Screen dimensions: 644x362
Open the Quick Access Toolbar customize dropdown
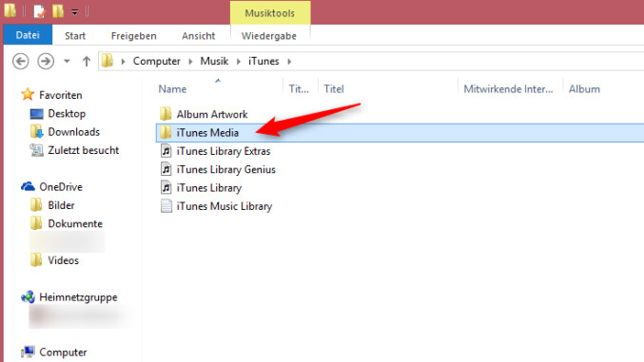(75, 12)
